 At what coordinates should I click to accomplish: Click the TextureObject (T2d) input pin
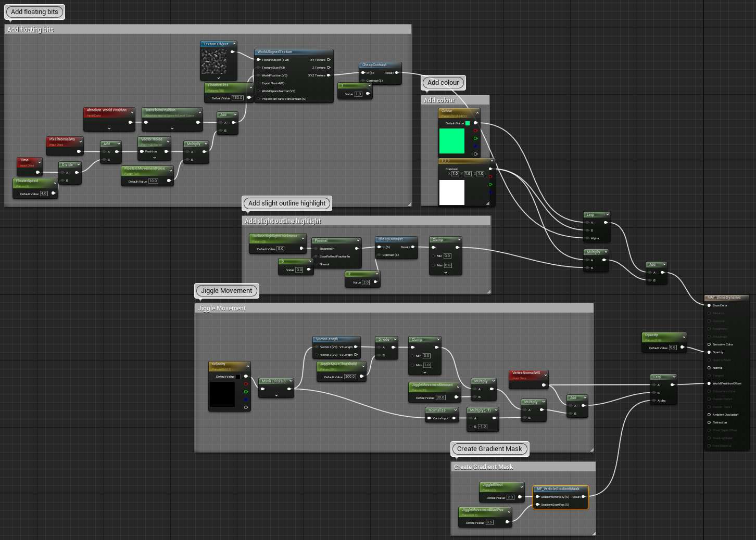pos(259,60)
